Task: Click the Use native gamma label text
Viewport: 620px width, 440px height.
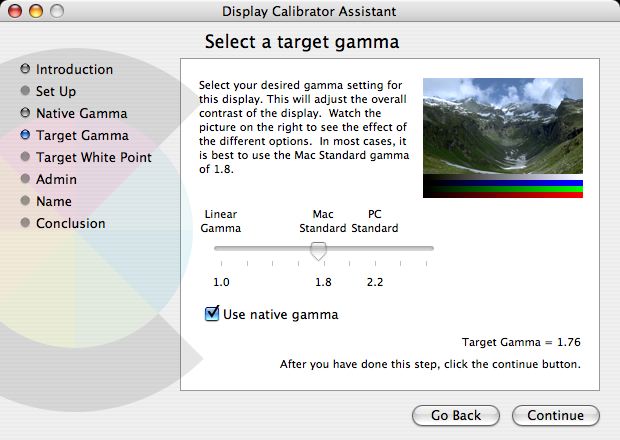Action: (280, 315)
